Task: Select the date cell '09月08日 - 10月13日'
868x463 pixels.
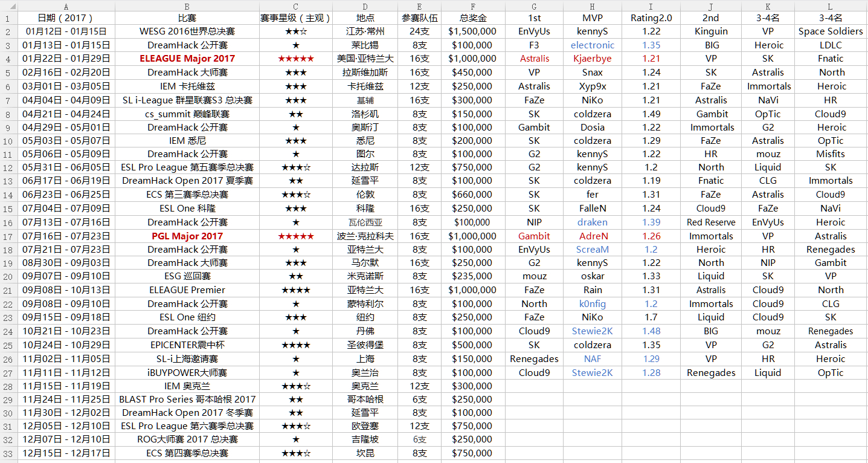Action: 66,290
